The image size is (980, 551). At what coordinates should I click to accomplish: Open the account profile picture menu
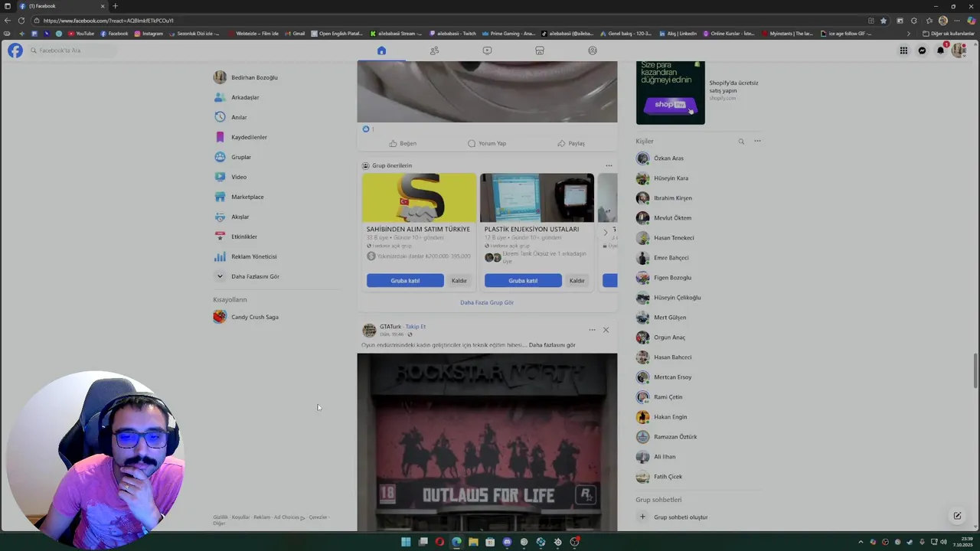[959, 51]
